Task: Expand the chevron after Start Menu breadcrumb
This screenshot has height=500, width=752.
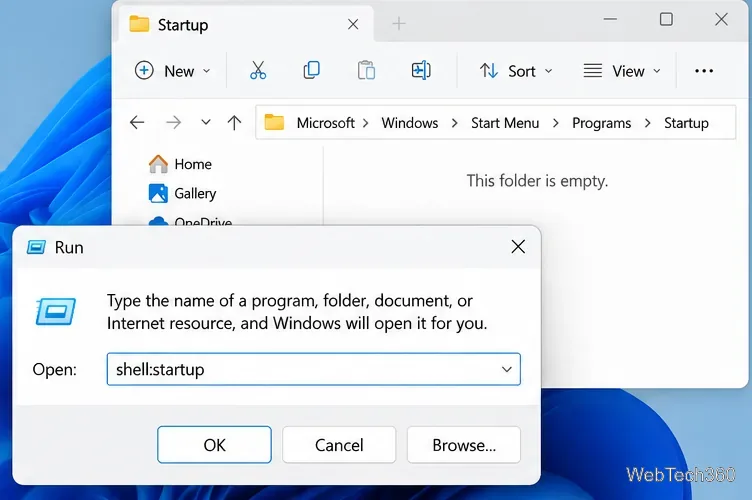Action: [555, 123]
